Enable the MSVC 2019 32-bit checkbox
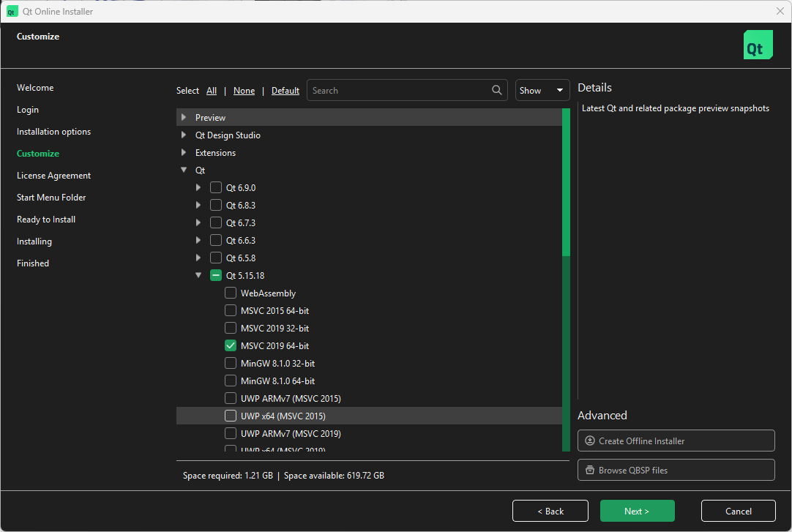The width and height of the screenshot is (792, 532). coord(231,328)
